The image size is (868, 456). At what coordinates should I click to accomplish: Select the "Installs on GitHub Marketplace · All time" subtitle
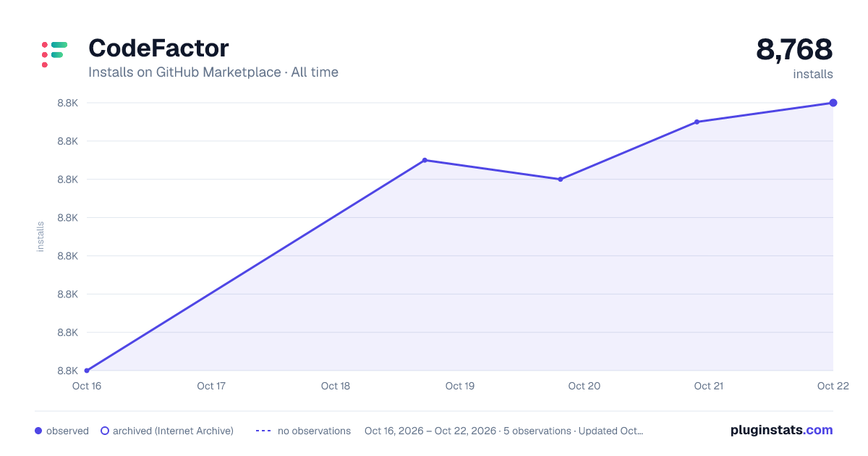tap(213, 72)
